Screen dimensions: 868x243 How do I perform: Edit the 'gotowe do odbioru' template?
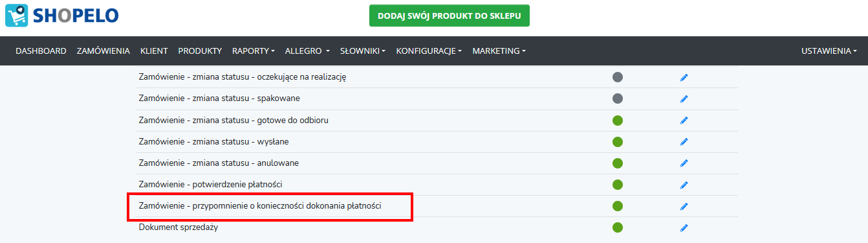pos(684,121)
